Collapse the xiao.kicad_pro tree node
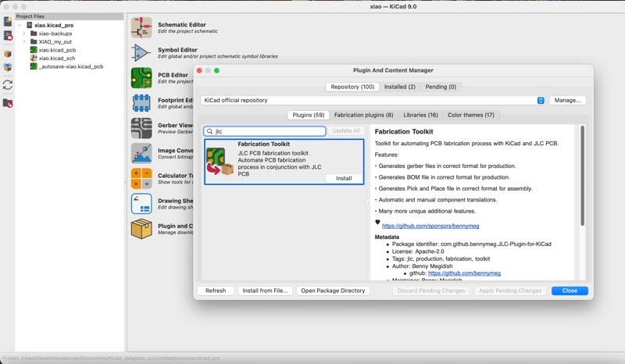 pyautogui.click(x=20, y=25)
